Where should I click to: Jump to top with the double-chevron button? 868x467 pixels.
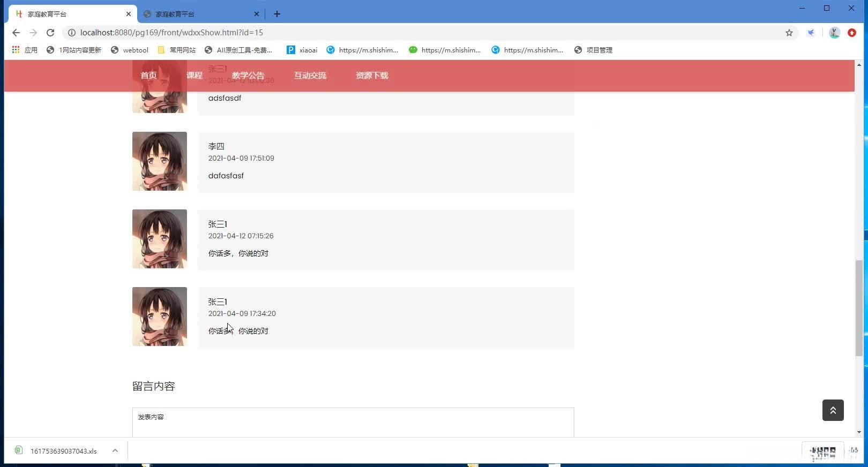point(833,410)
